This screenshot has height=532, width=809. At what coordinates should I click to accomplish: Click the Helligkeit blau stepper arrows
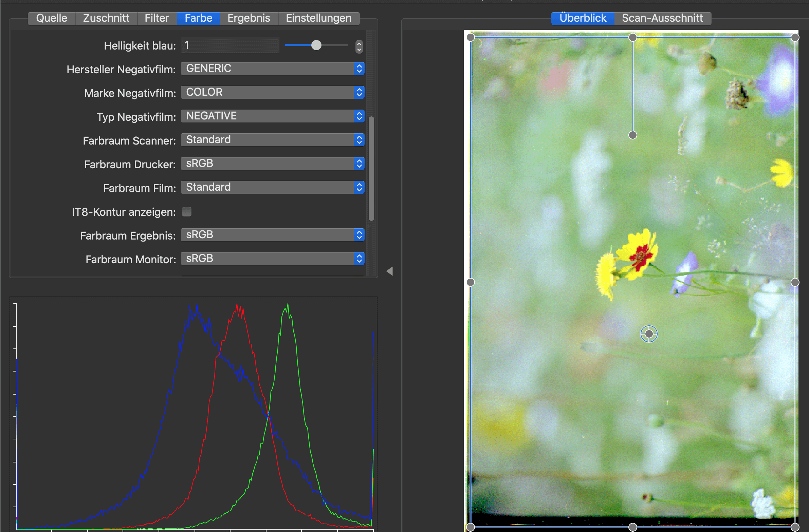(359, 46)
